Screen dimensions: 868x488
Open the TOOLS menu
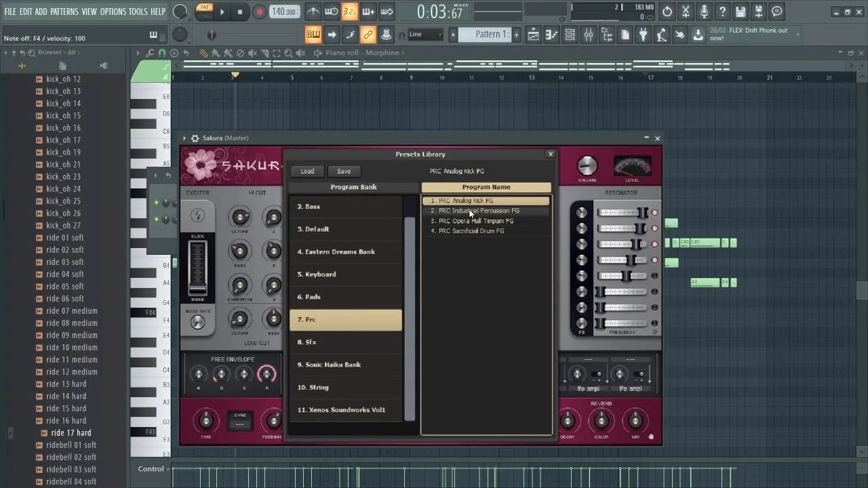[138, 12]
